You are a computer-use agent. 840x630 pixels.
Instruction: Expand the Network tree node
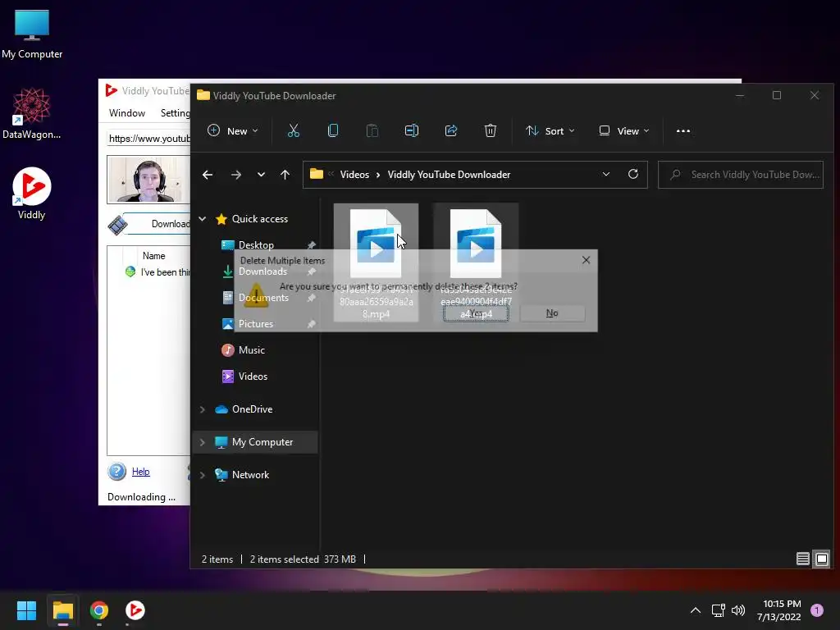(203, 475)
